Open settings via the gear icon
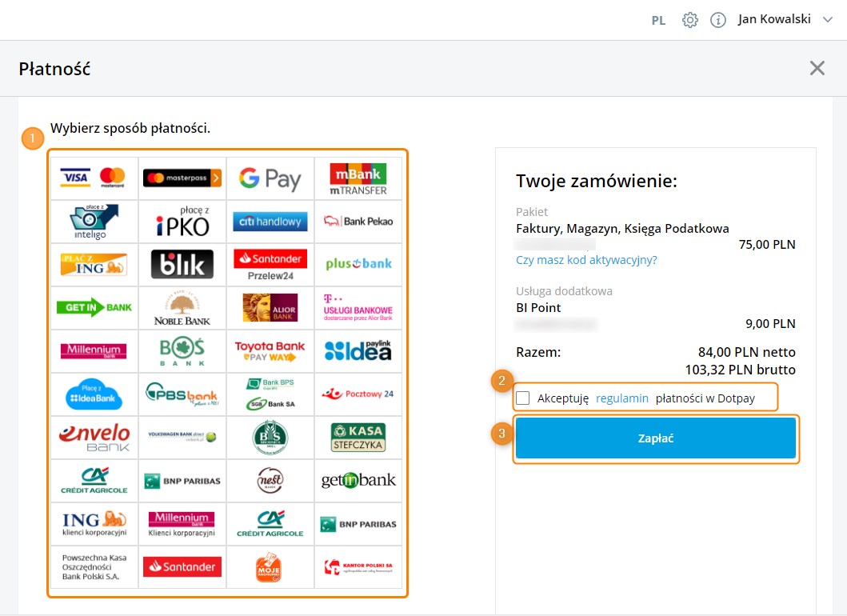This screenshot has height=616, width=847. tap(689, 21)
